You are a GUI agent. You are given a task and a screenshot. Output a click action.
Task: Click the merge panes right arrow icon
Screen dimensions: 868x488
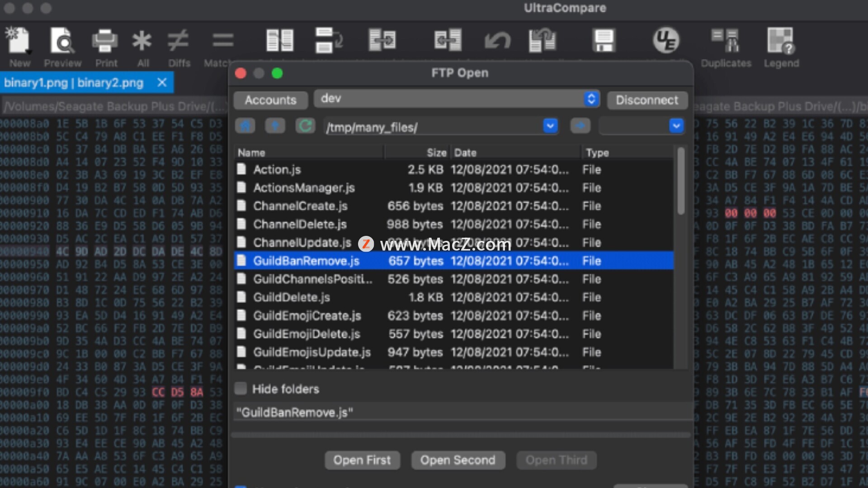[382, 41]
